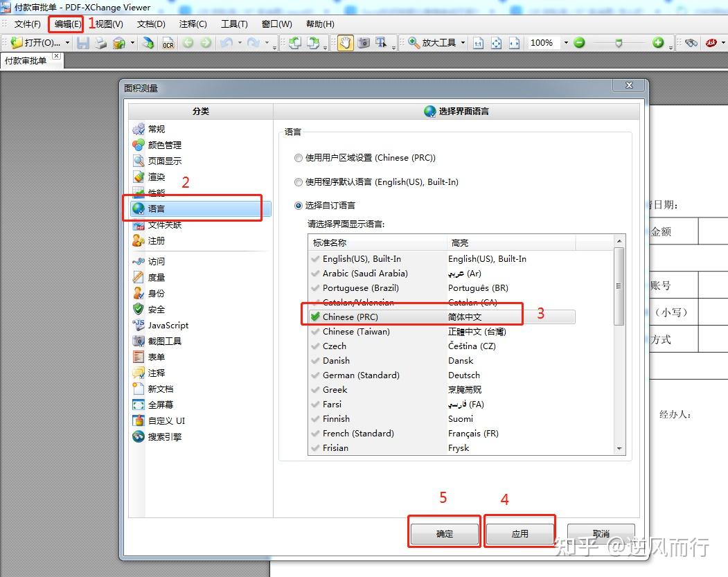The height and width of the screenshot is (577, 728).
Task: Click the green zoom out minus icon
Action: [579, 43]
